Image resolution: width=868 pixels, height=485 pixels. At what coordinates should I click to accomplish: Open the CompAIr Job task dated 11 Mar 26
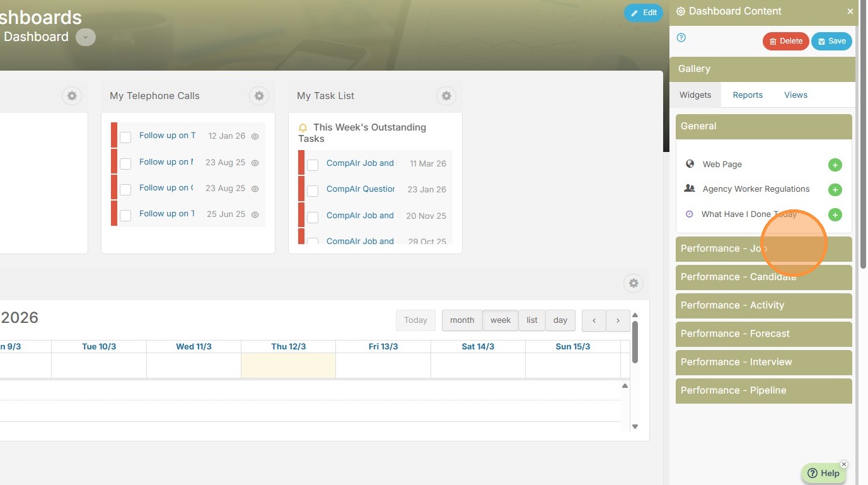pos(360,163)
